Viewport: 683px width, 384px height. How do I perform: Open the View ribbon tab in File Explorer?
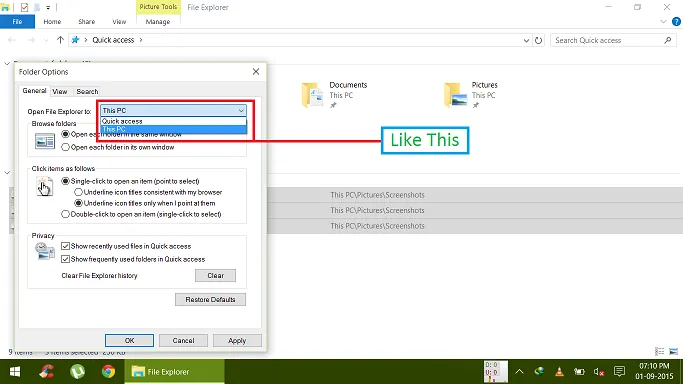pyautogui.click(x=119, y=21)
